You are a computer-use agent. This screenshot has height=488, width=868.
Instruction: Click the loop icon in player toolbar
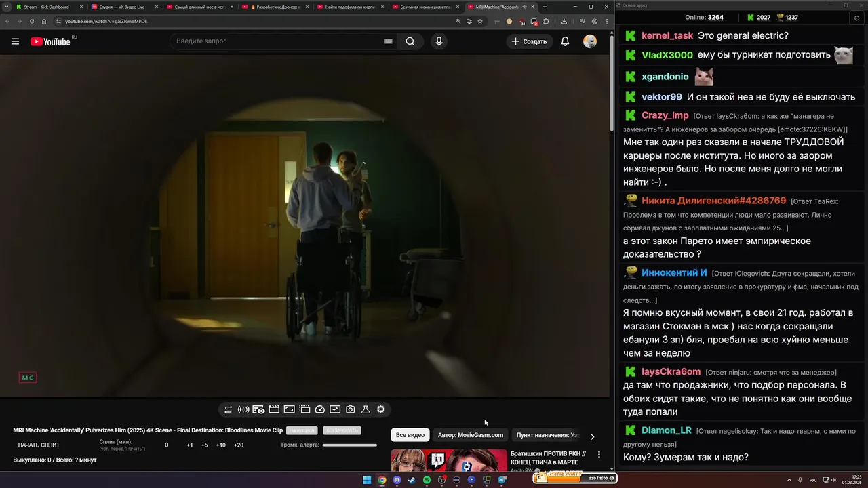click(x=228, y=409)
